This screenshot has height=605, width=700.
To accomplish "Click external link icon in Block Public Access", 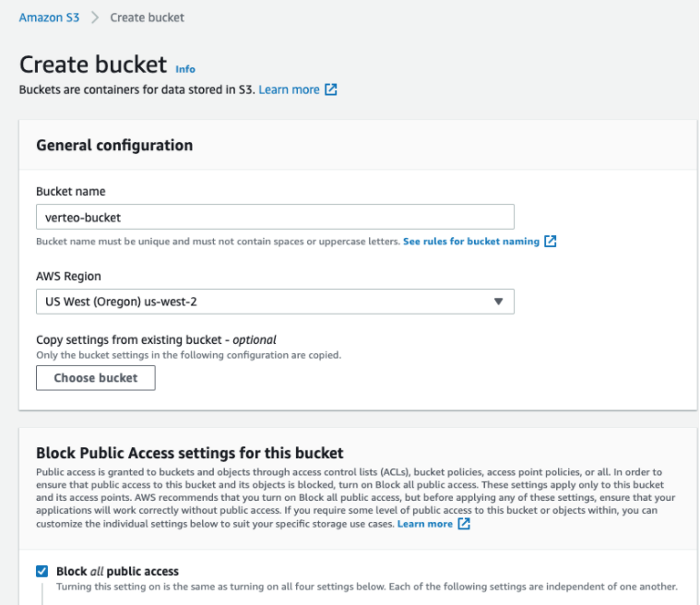I will click(464, 524).
